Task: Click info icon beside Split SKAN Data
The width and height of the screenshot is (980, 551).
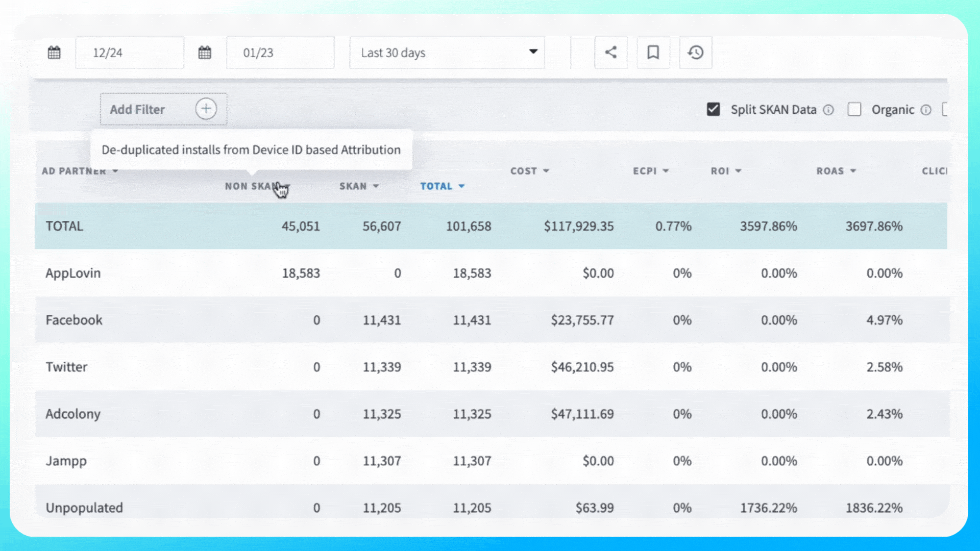Action: pyautogui.click(x=828, y=110)
